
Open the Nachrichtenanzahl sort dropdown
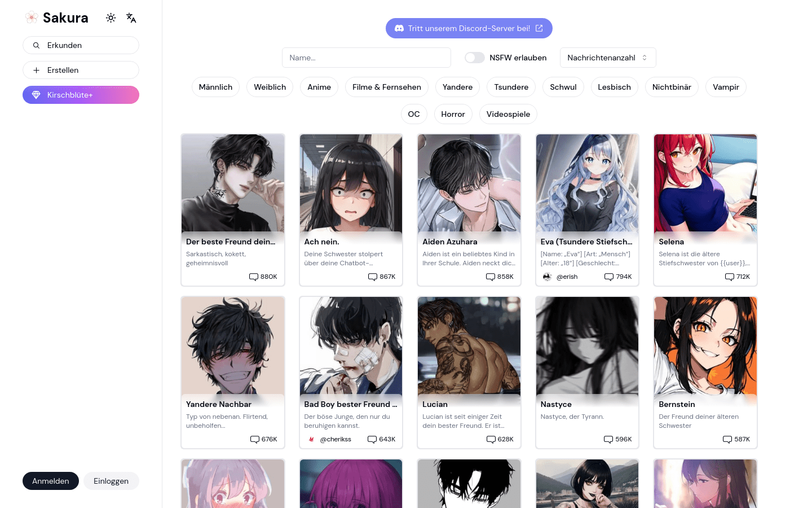[x=607, y=58]
